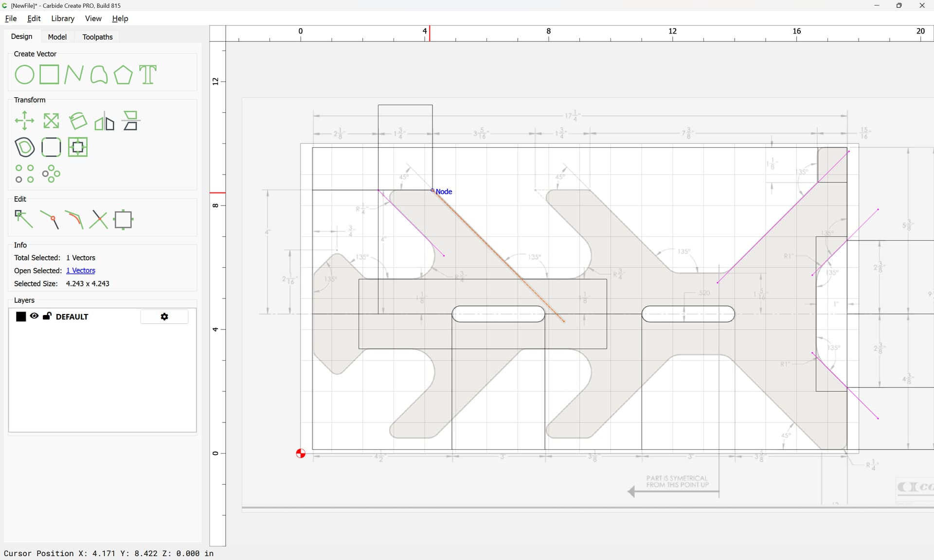Activate the curve-edit tool in Edit
The image size is (934, 560).
pos(74,220)
